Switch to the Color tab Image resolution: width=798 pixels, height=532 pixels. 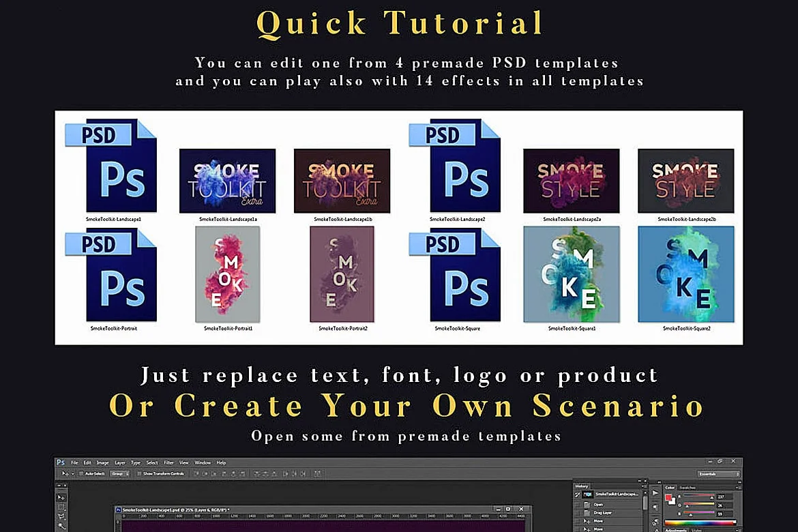[x=670, y=488]
